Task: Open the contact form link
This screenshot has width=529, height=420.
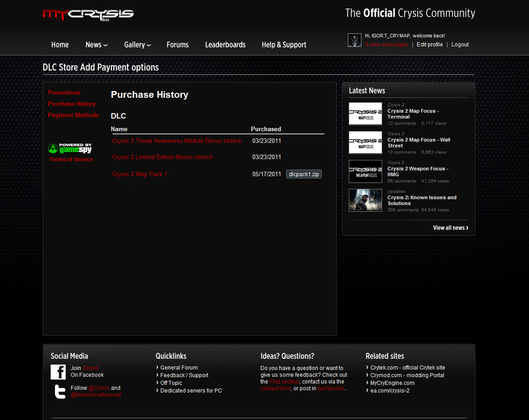Action: 275,388
